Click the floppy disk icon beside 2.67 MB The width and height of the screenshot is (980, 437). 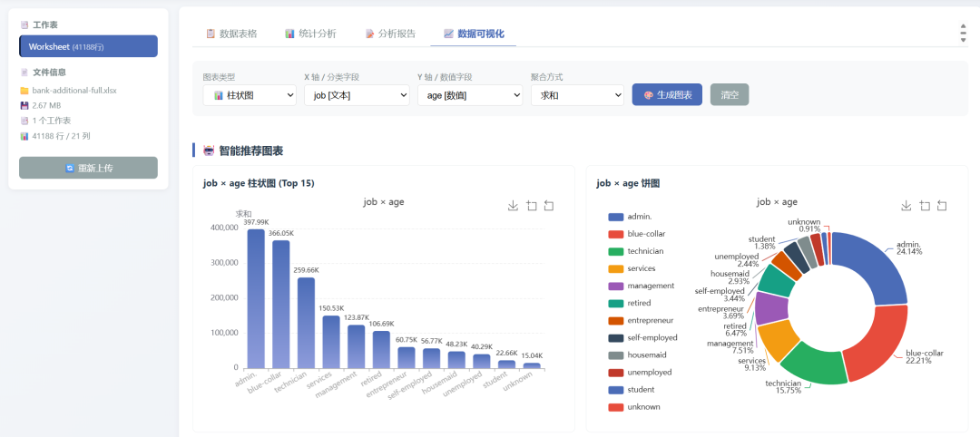click(x=24, y=105)
